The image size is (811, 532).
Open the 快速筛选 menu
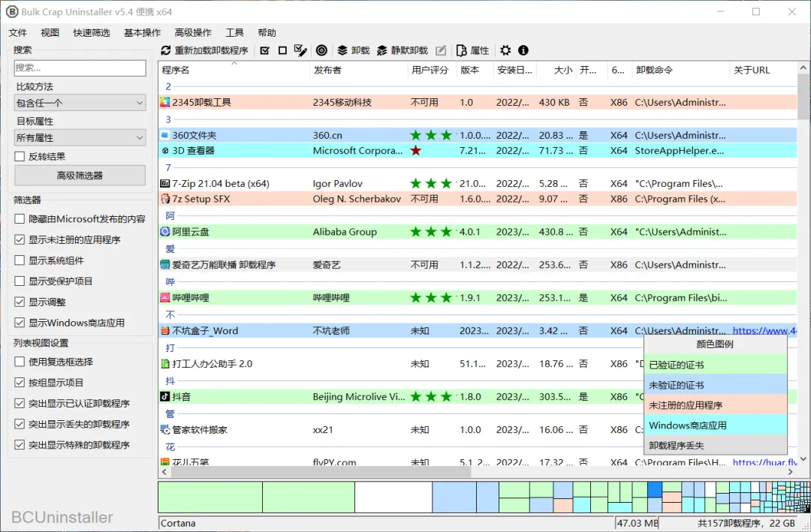(x=92, y=32)
